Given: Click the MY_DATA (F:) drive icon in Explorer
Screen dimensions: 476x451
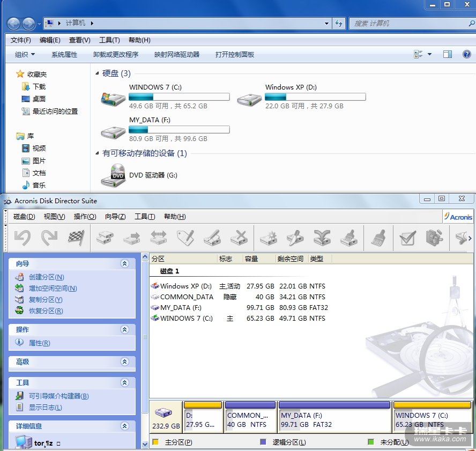Looking at the screenshot, I should pos(113,132).
